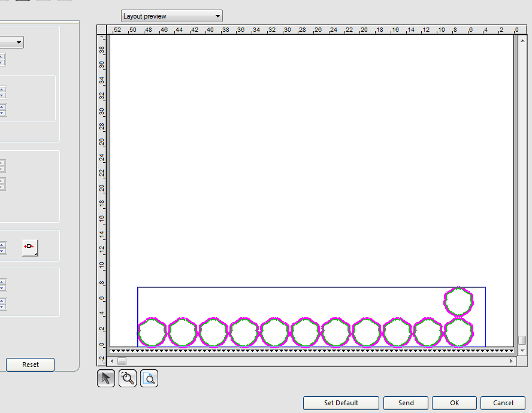
Task: Click the stepper beside the red-arrows button
Action: coord(2,248)
